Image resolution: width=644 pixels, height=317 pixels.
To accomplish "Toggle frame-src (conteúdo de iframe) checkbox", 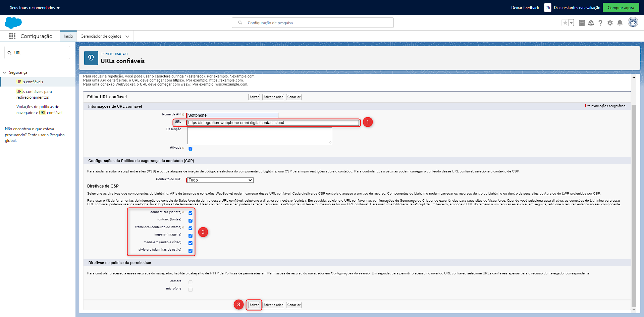I will tap(190, 228).
